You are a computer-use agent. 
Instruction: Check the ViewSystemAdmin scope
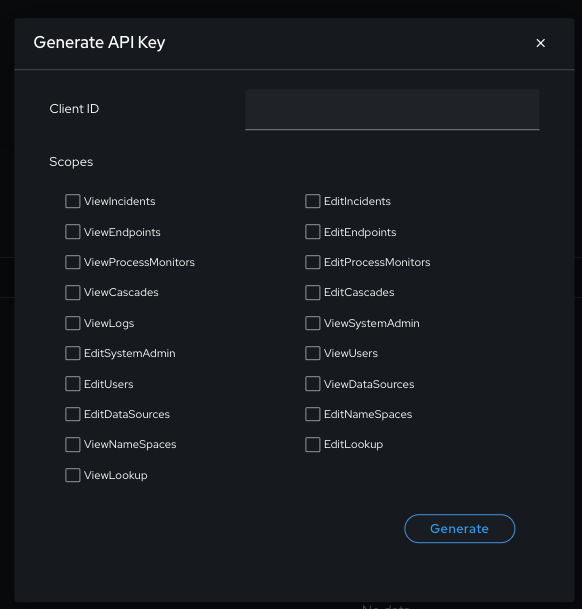point(313,323)
